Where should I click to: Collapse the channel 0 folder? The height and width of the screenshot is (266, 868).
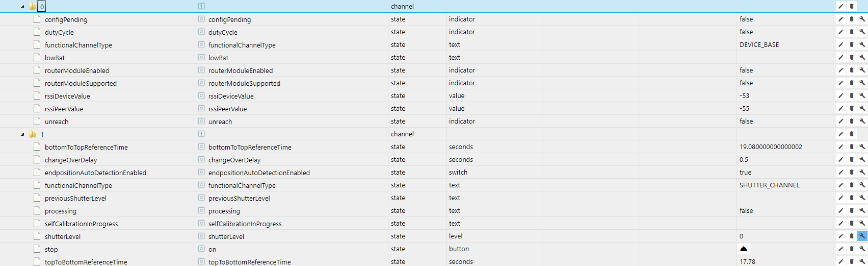point(22,7)
